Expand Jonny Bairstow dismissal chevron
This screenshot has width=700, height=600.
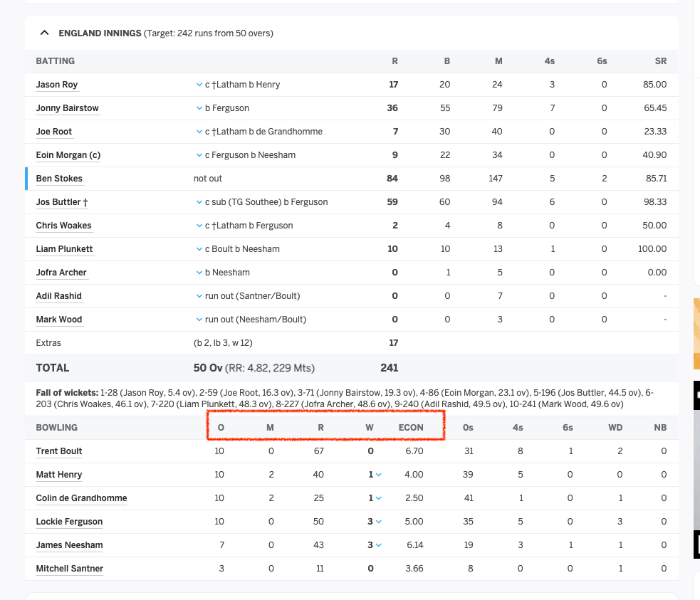tap(199, 108)
